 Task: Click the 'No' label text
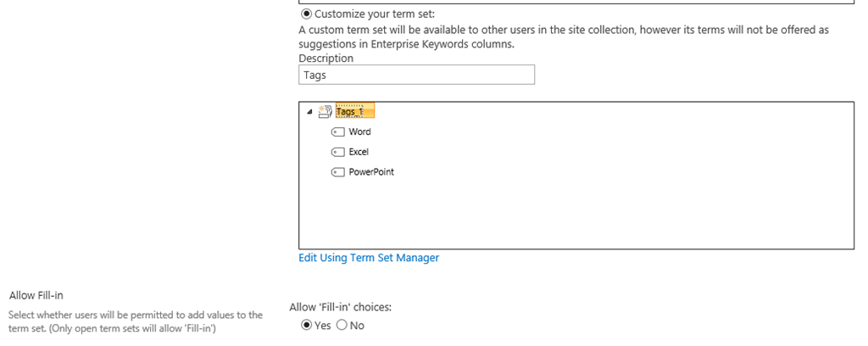[x=357, y=326]
